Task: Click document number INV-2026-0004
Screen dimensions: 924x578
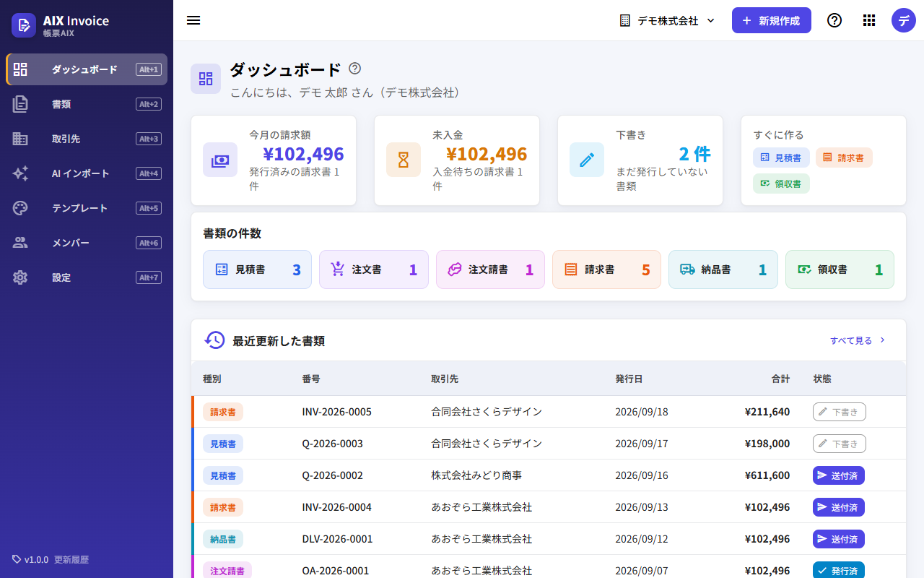Action: (x=337, y=507)
